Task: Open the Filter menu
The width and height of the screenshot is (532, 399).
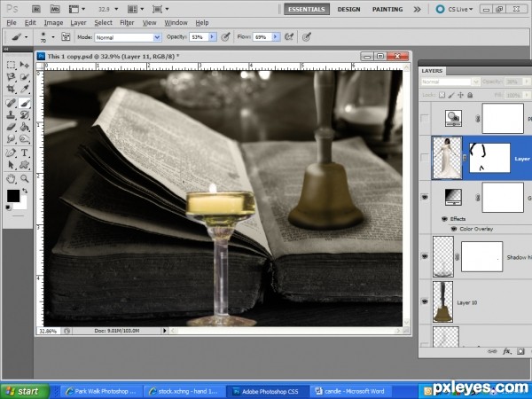Action: point(127,23)
